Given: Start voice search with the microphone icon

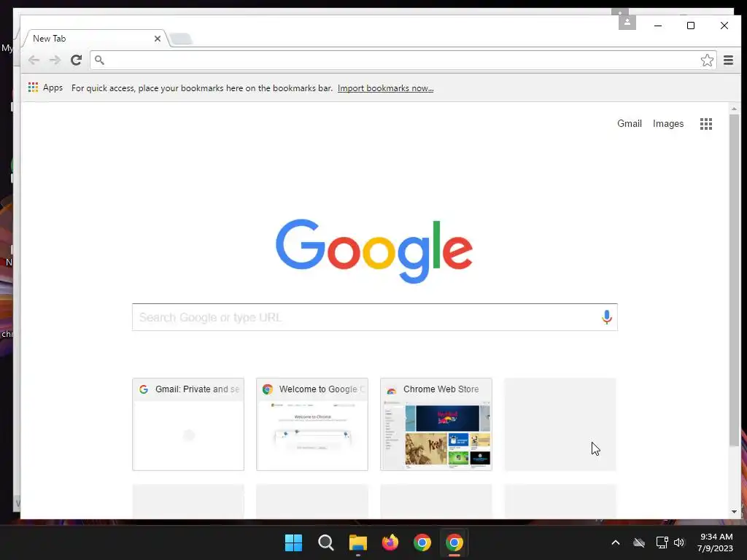Looking at the screenshot, I should (x=606, y=317).
